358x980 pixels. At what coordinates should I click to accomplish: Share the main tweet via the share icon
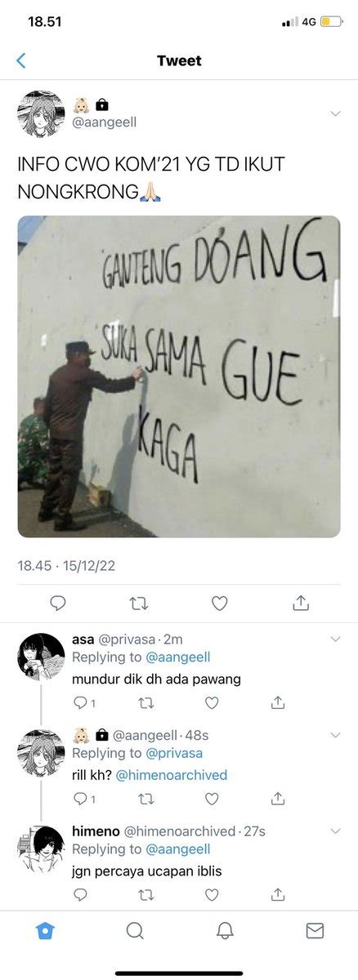300,603
